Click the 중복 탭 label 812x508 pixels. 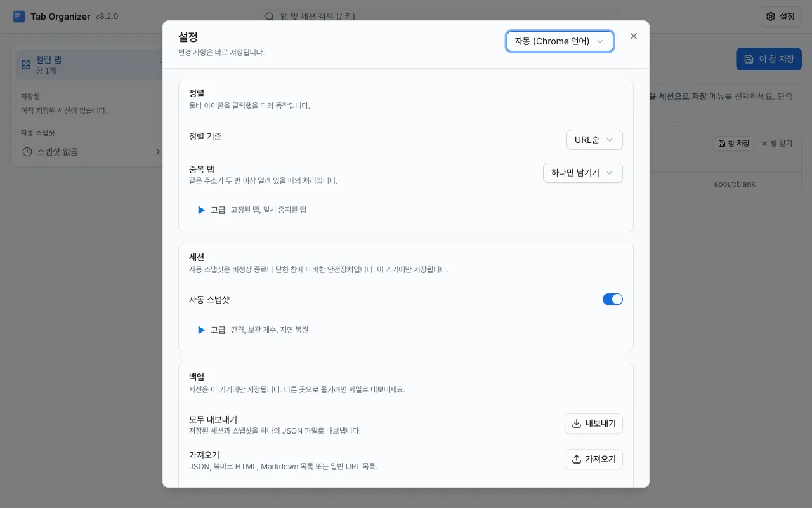tap(202, 170)
